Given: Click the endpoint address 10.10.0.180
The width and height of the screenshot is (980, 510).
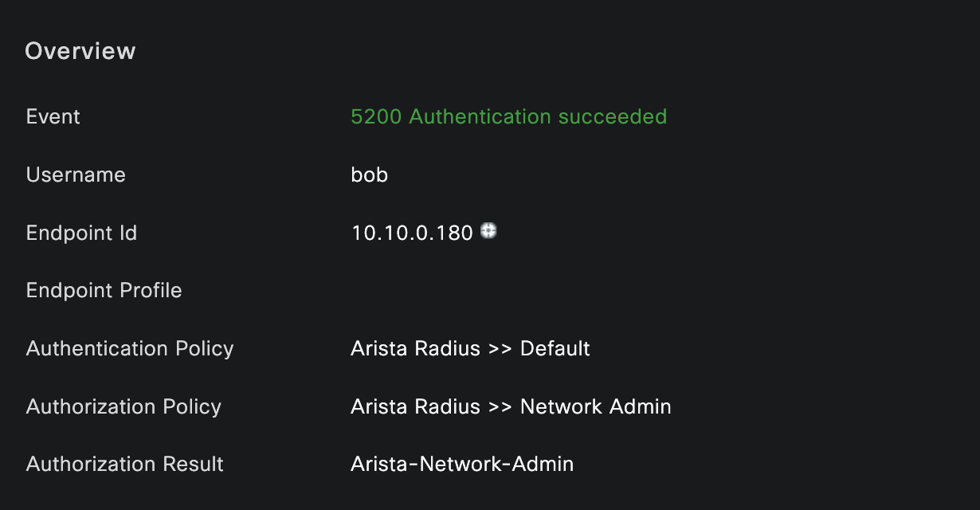Looking at the screenshot, I should (412, 233).
